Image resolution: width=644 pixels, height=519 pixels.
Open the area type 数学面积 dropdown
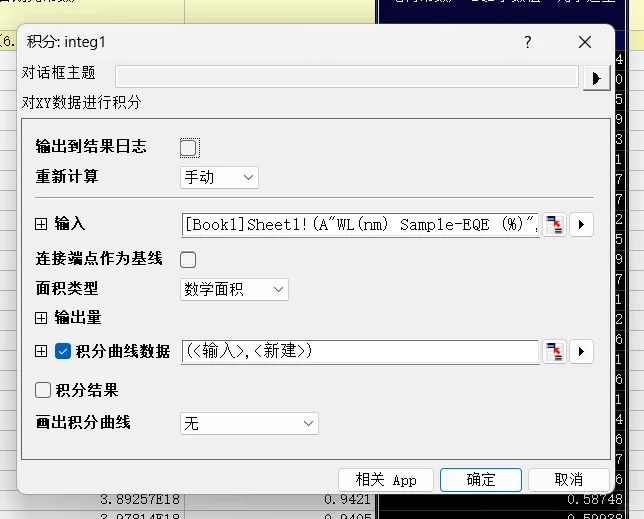tap(234, 289)
